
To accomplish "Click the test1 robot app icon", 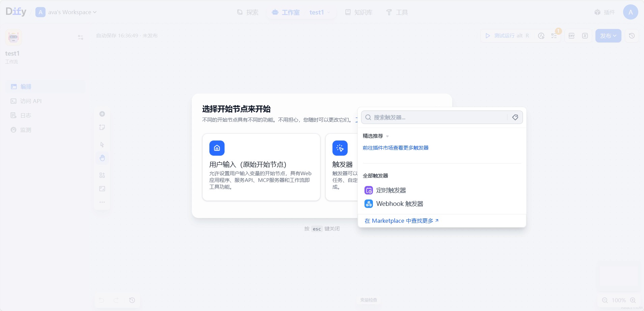I will 13,37.
